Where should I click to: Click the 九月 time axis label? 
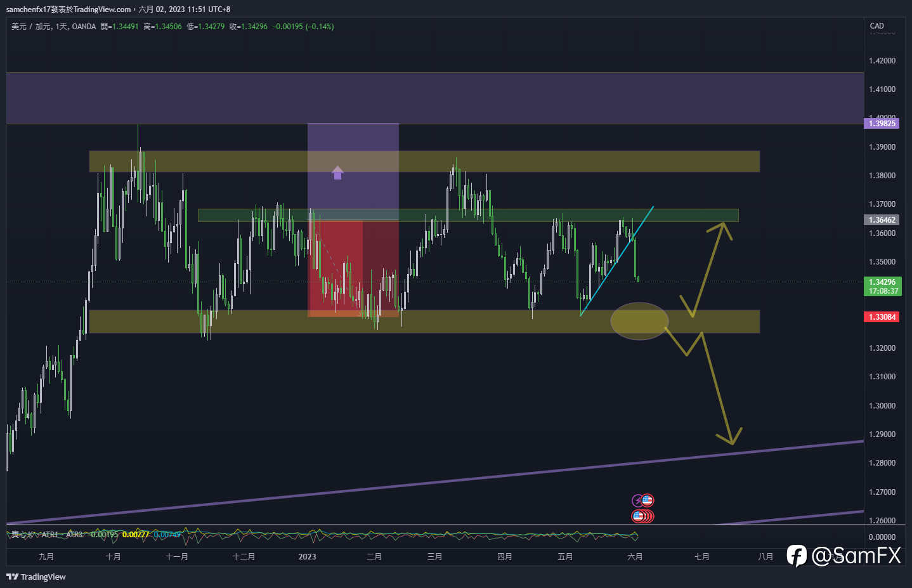(46, 557)
